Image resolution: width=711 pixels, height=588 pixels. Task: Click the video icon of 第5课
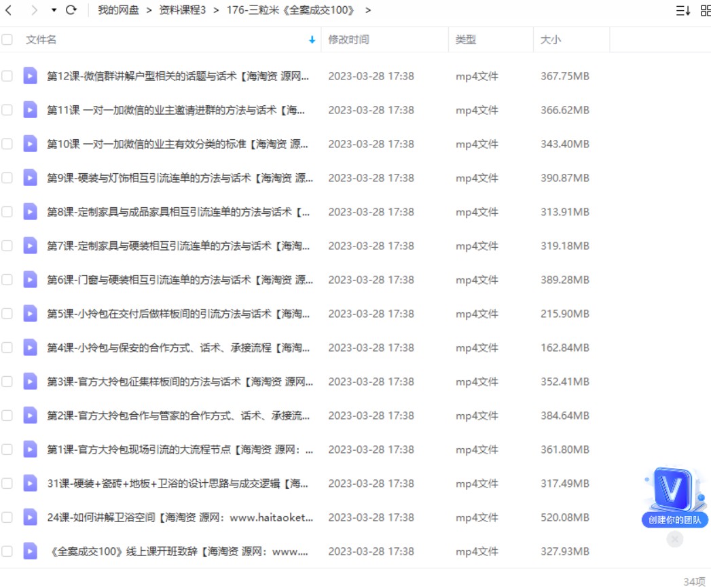tap(30, 314)
